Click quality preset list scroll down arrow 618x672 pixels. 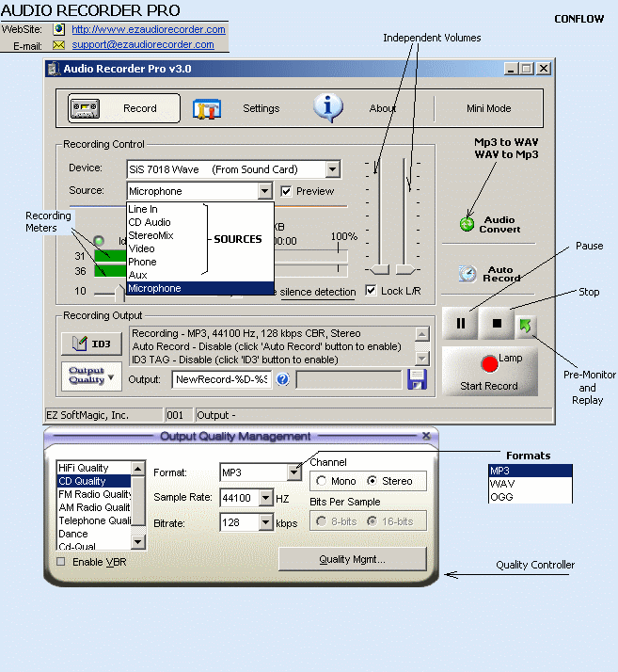pyautogui.click(x=137, y=542)
